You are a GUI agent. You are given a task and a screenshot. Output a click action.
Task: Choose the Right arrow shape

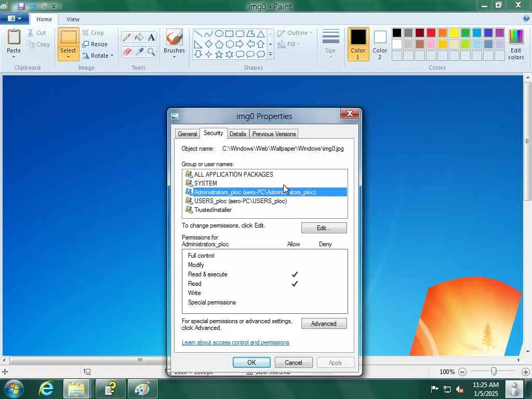coord(240,44)
